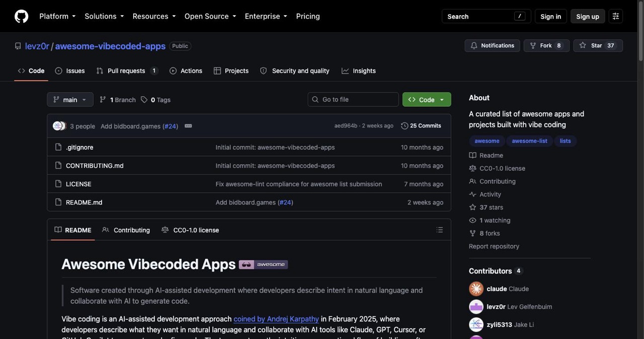The image size is (644, 339).
Task: View 1 Branch link
Action: tap(118, 100)
